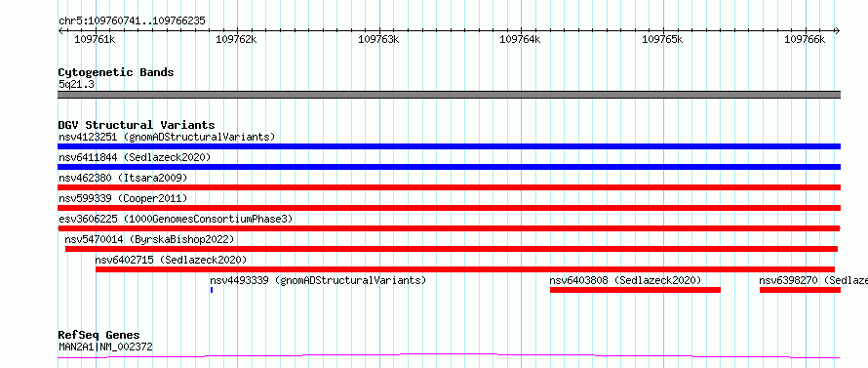Open variant label nsv5470014 (ByrskaBishop2022)
The width and height of the screenshot is (868, 368).
point(149,239)
